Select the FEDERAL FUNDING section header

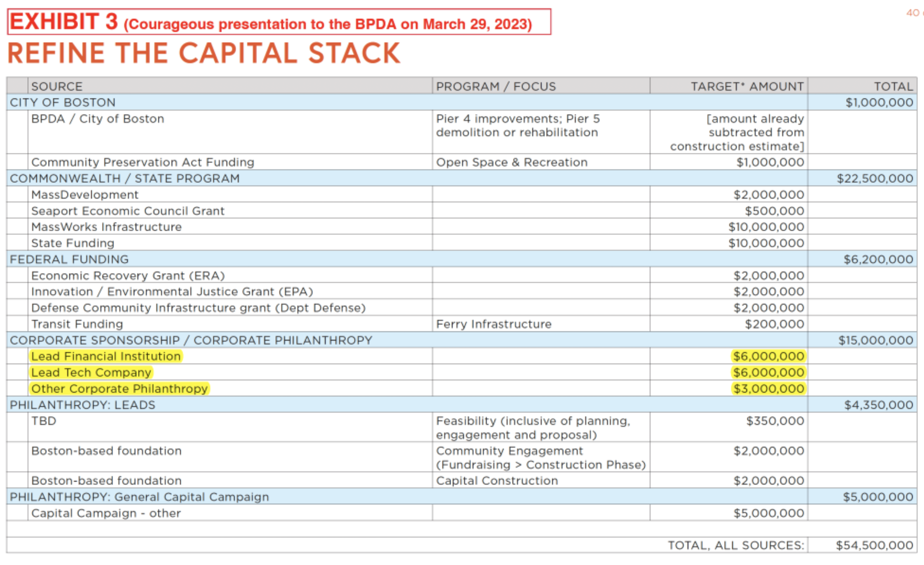point(69,260)
